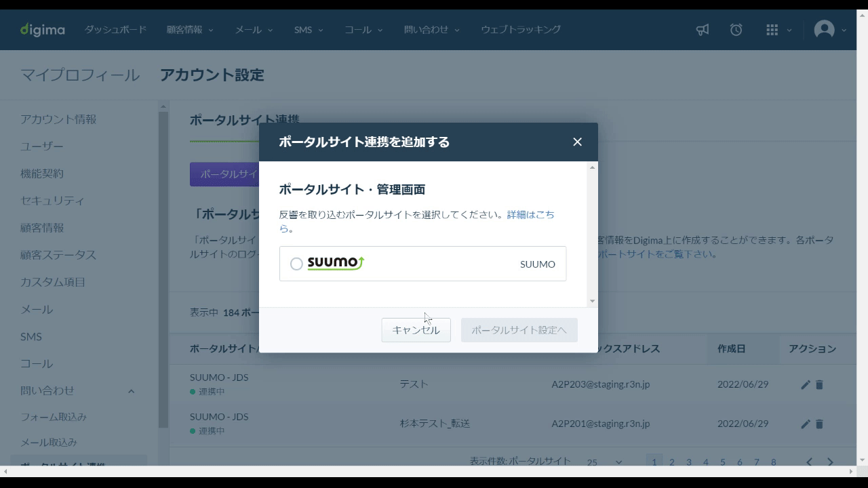This screenshot has height=488, width=868.
Task: Open メール取込み in sidebar
Action: pyautogui.click(x=49, y=443)
